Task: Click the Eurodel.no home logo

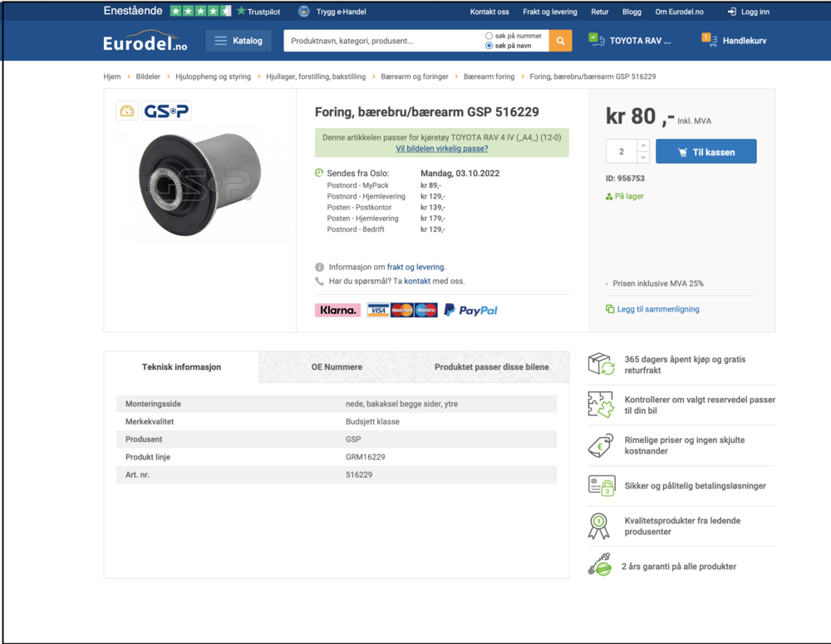Action: 146,42
